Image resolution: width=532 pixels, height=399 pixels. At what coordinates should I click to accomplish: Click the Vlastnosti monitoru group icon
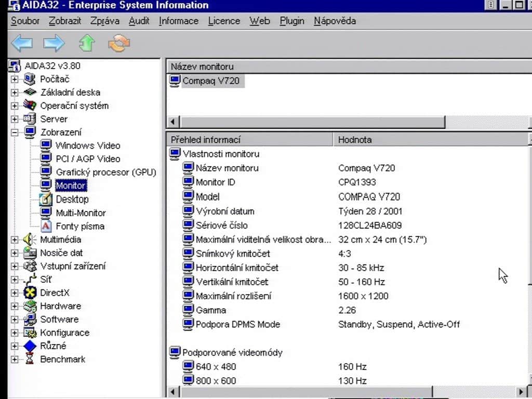[x=175, y=154]
